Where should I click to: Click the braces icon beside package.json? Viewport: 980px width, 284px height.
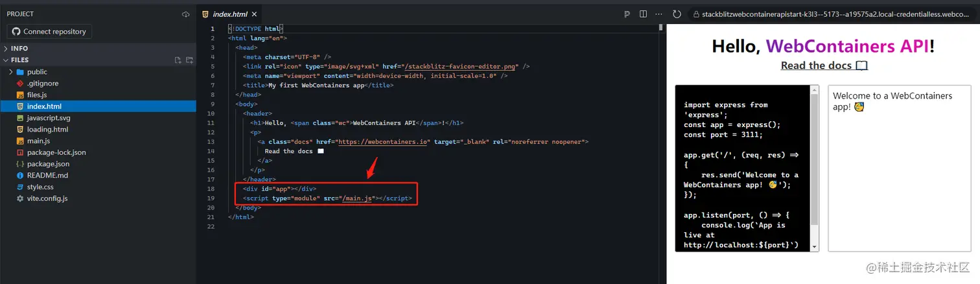20,164
